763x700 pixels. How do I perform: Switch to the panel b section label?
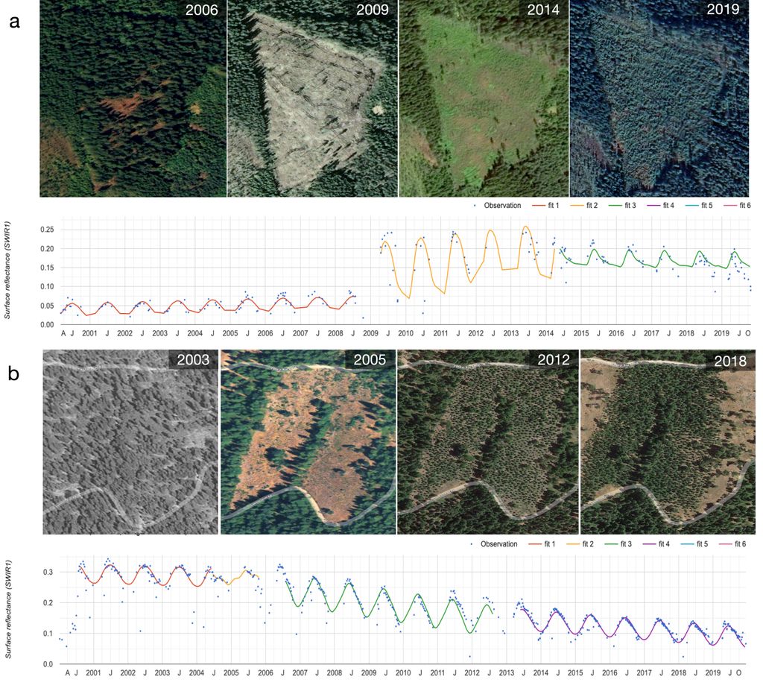point(12,373)
